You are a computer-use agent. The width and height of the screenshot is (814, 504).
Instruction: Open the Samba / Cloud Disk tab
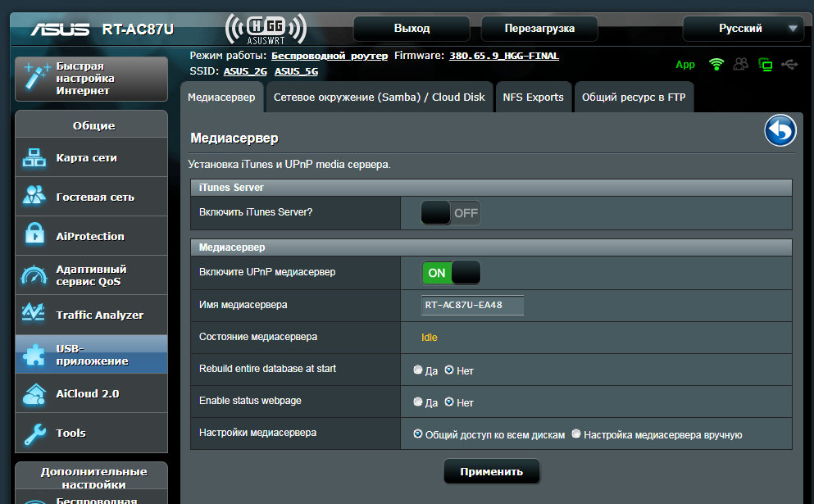[379, 97]
